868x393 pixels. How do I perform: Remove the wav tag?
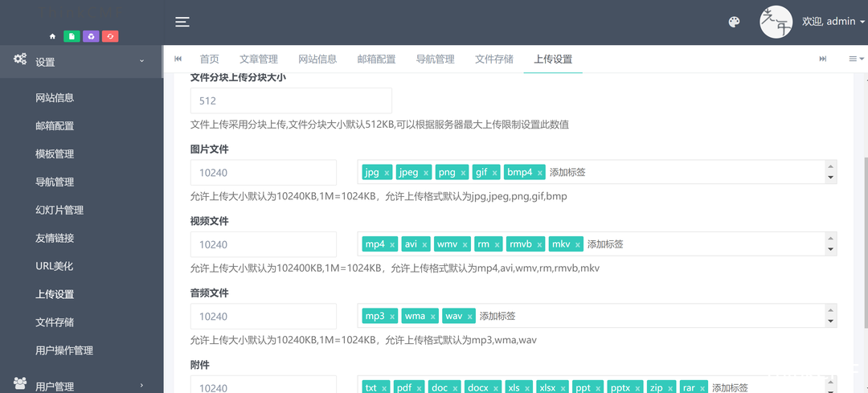pyautogui.click(x=470, y=317)
